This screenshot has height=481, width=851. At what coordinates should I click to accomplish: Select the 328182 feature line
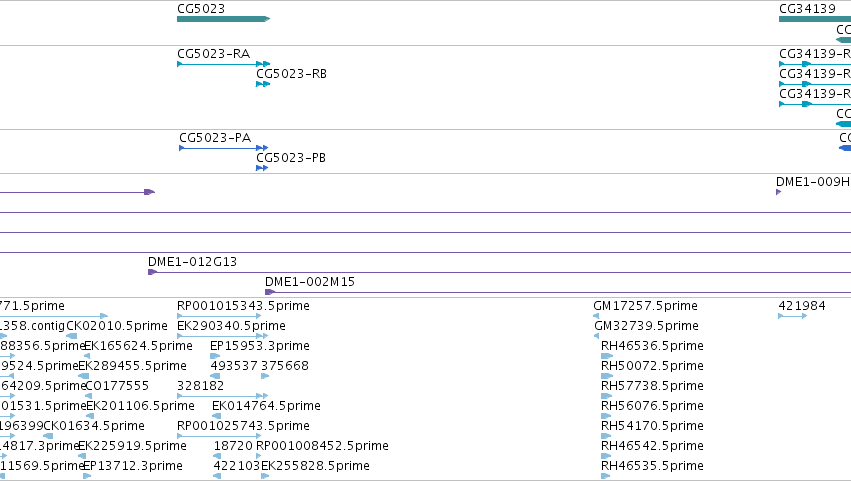(223, 396)
